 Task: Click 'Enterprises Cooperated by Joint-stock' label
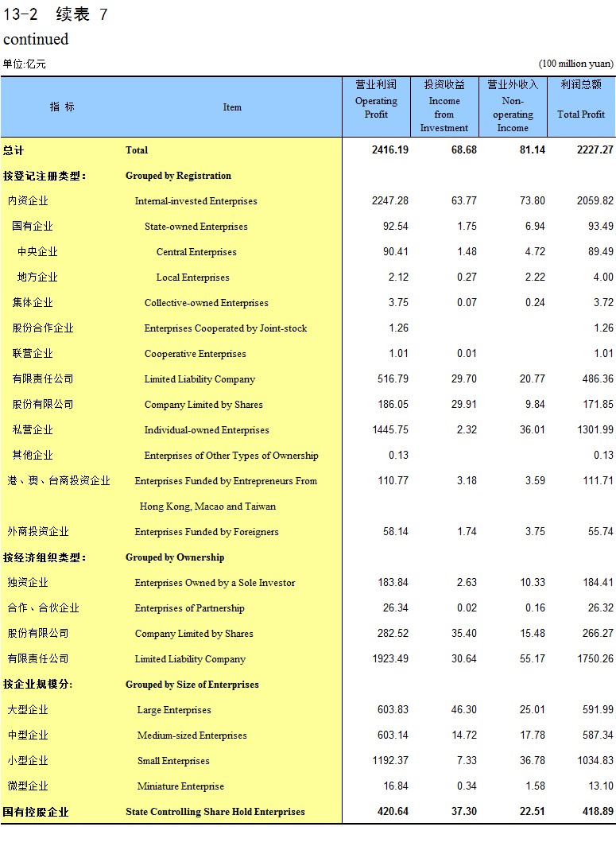pos(226,328)
